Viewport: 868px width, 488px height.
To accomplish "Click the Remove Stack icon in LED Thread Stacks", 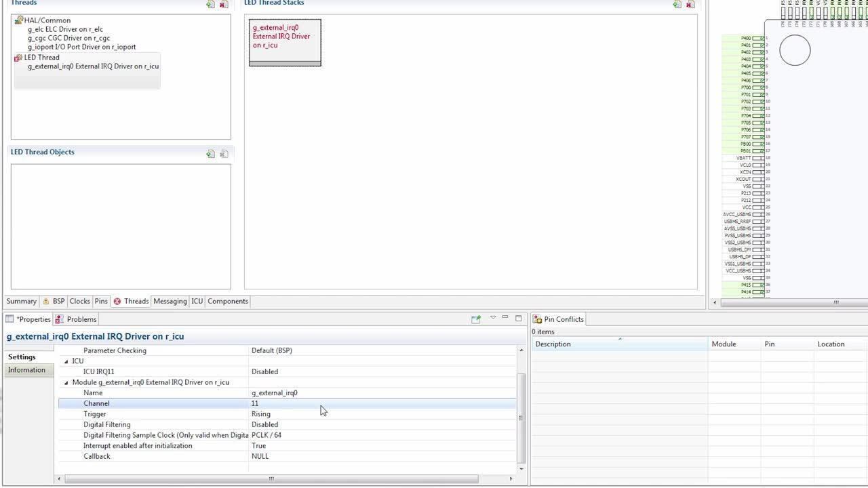I will coord(689,4).
